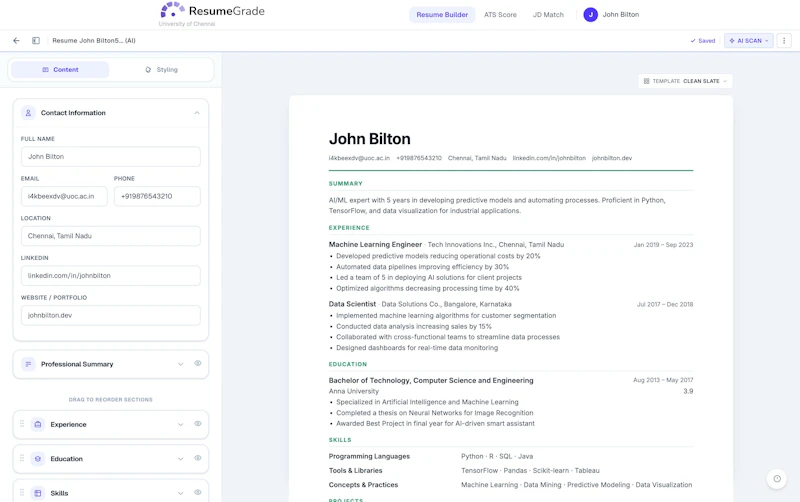Open the ATS Score tab
The image size is (800, 502).
(500, 15)
